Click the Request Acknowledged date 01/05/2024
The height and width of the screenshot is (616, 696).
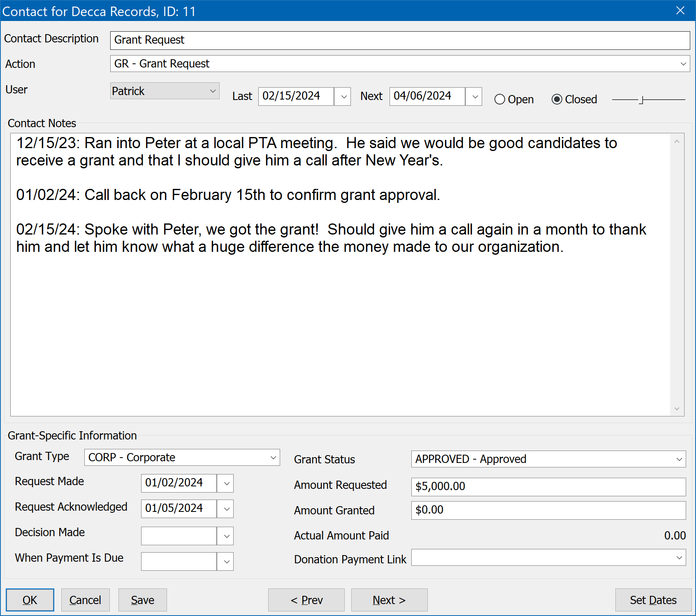point(179,509)
